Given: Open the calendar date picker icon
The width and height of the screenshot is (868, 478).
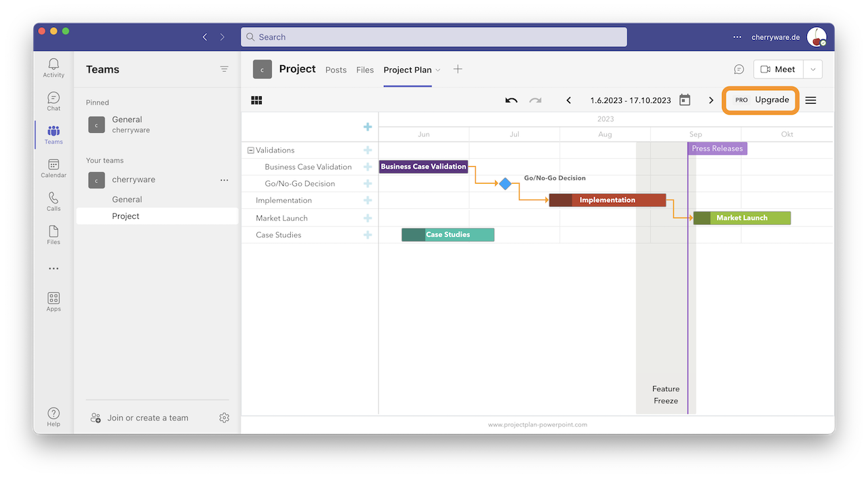Looking at the screenshot, I should pos(685,100).
